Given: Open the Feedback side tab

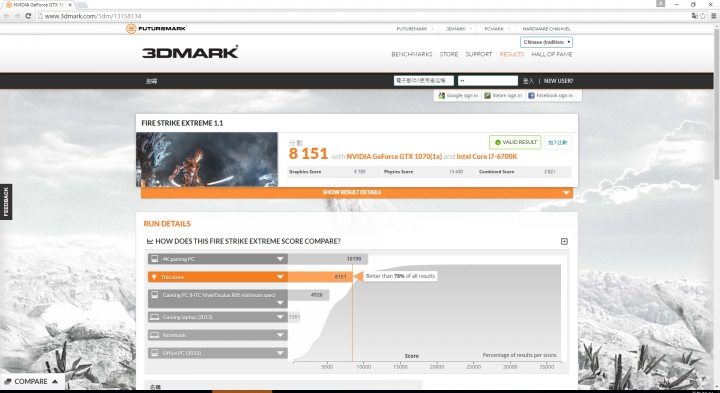Looking at the screenshot, I should pyautogui.click(x=6, y=202).
